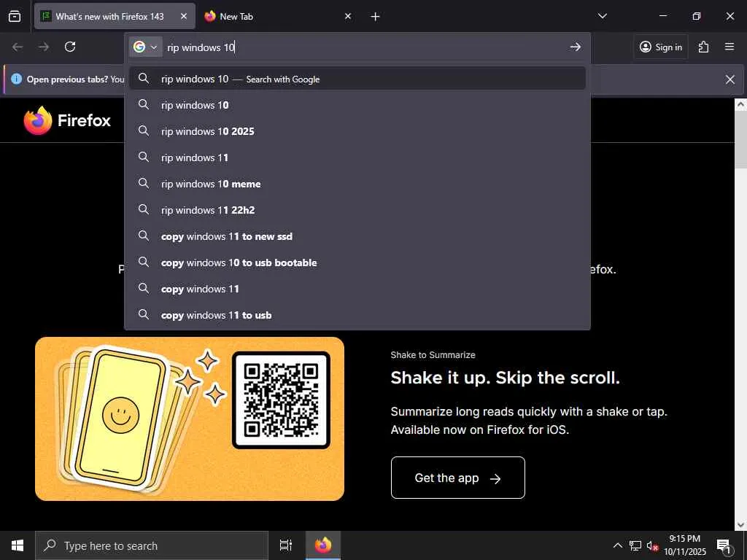
Task: Open Google search engine selector dropdown
Action: click(x=145, y=47)
